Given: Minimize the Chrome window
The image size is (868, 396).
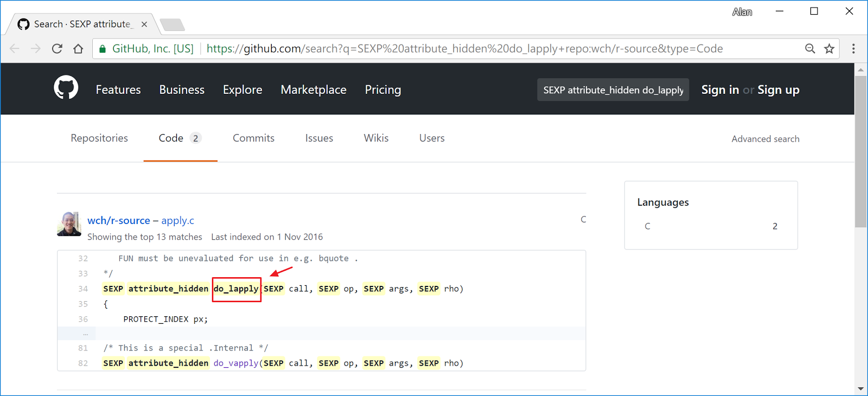Looking at the screenshot, I should click(x=780, y=11).
